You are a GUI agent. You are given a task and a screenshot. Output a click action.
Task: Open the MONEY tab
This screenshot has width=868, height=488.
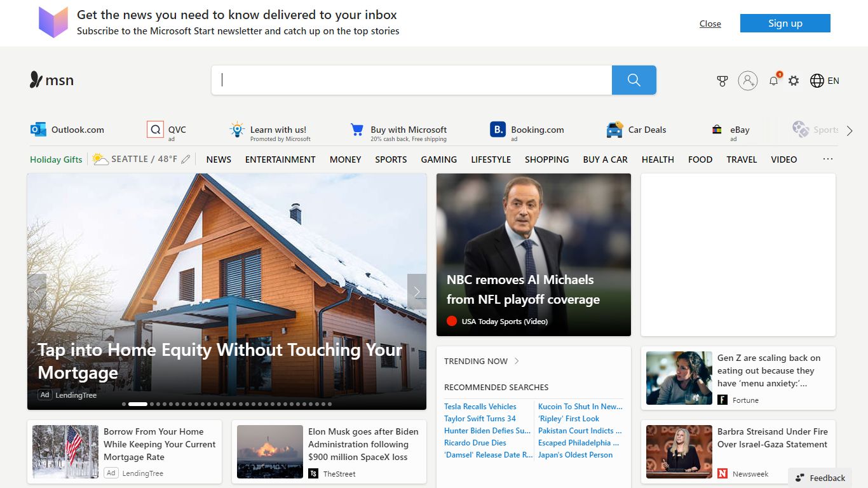tap(346, 159)
